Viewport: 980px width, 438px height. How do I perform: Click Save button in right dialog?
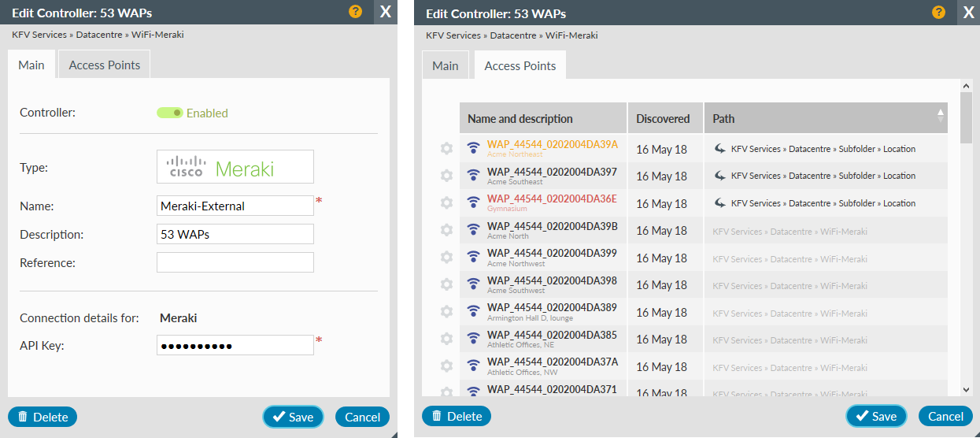876,416
